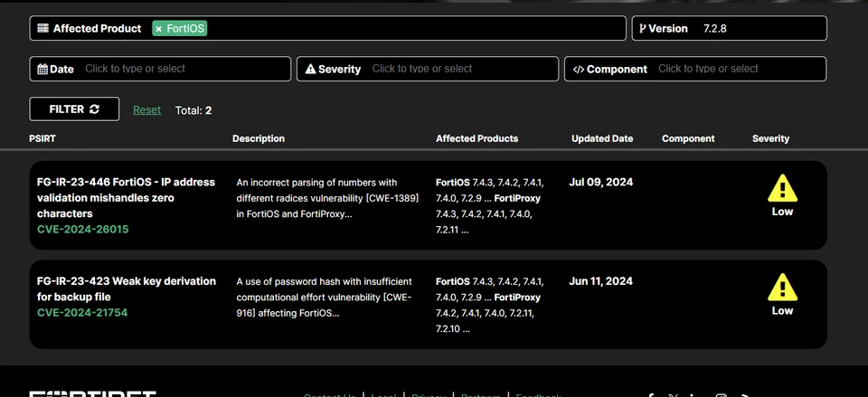Click the Jul 09, 2024 updated date
The width and height of the screenshot is (868, 397).
tap(600, 182)
